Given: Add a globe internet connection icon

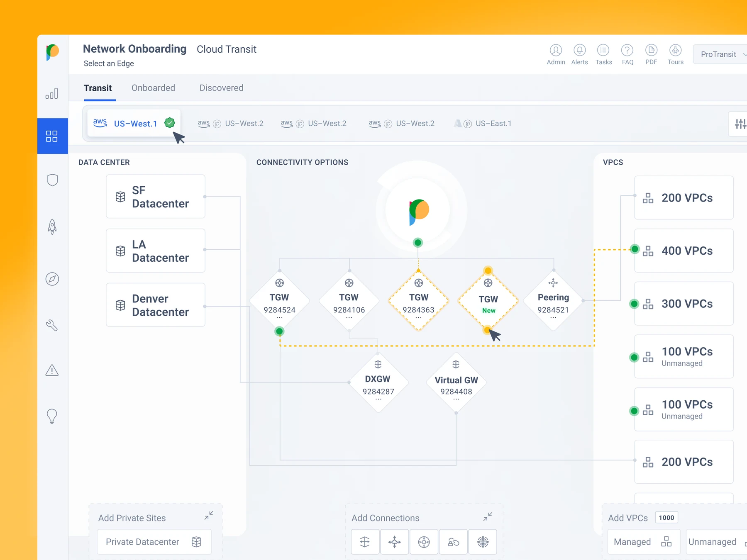Looking at the screenshot, I should (x=483, y=542).
